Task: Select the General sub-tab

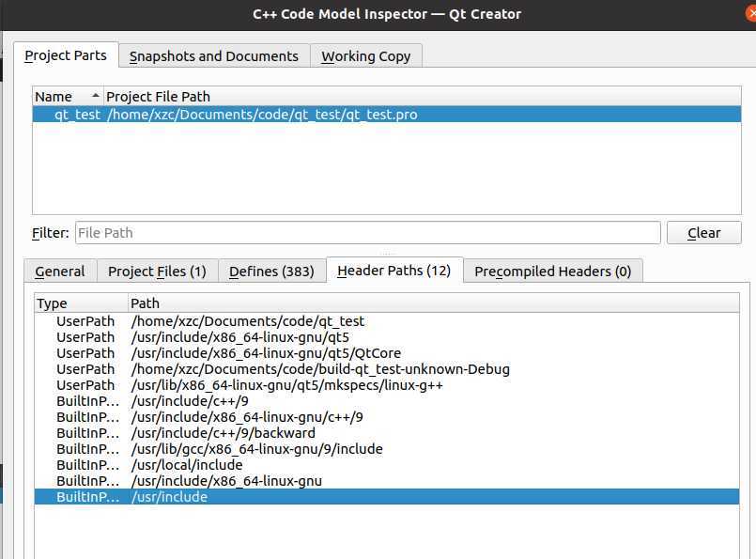Action: pos(60,272)
